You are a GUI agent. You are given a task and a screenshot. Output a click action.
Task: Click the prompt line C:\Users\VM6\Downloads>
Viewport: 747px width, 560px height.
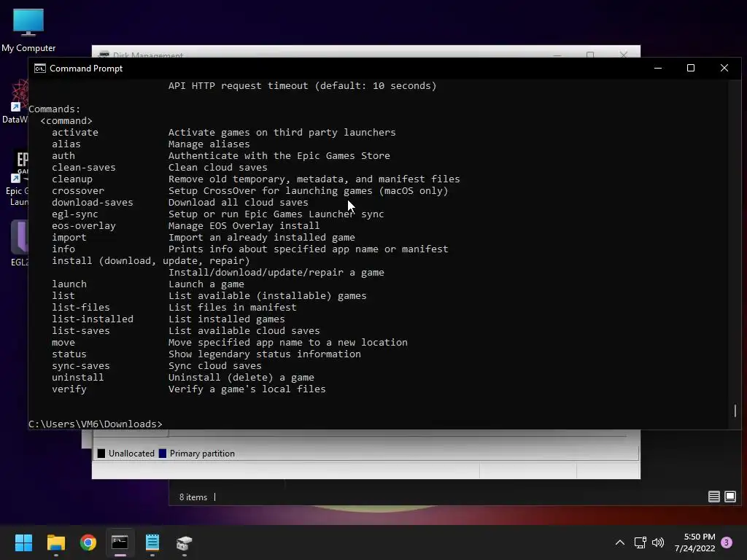96,424
